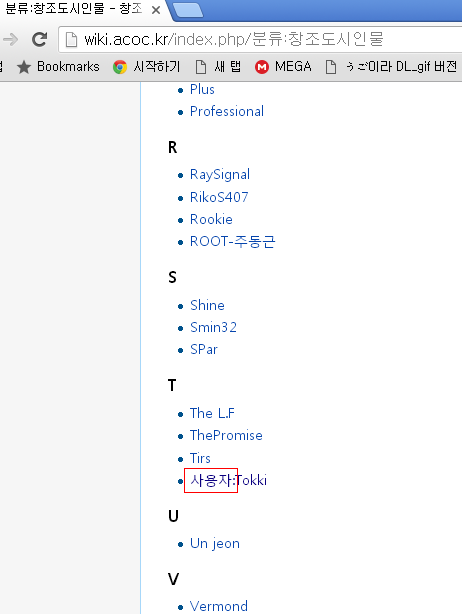Open the DL_gif 버전 bookmark
The height and width of the screenshot is (614, 462).
point(391,67)
